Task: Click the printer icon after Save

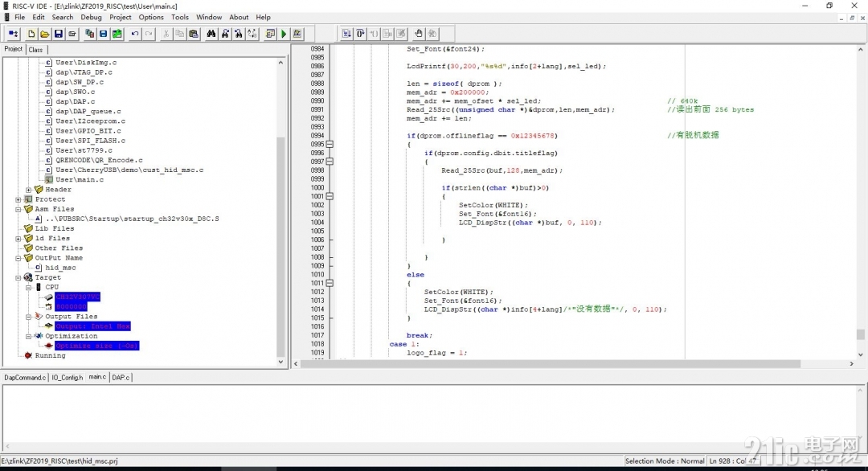Action: tap(72, 34)
